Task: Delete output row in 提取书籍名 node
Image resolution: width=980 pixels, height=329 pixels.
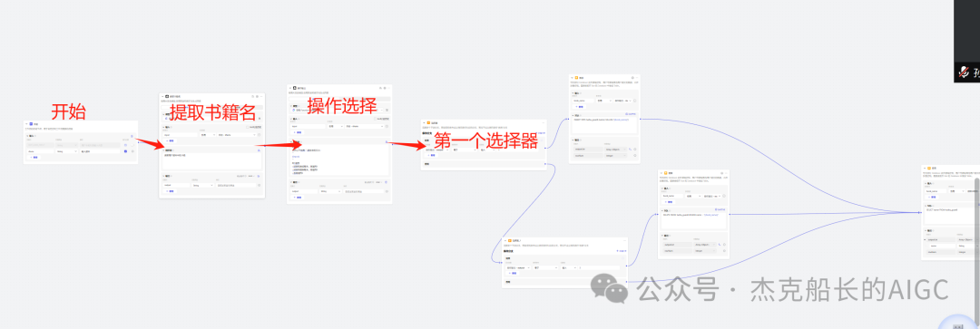Action: (x=259, y=186)
